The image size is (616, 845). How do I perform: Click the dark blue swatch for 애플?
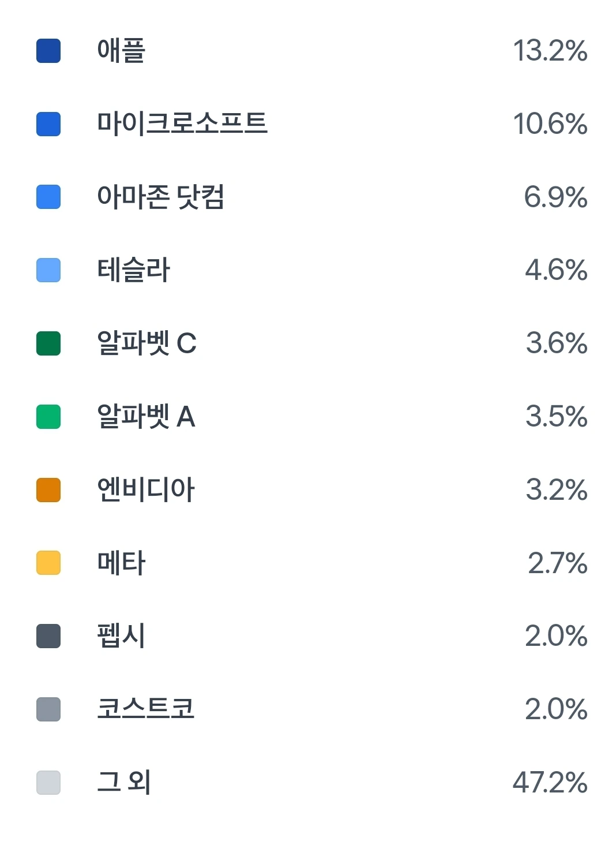48,51
